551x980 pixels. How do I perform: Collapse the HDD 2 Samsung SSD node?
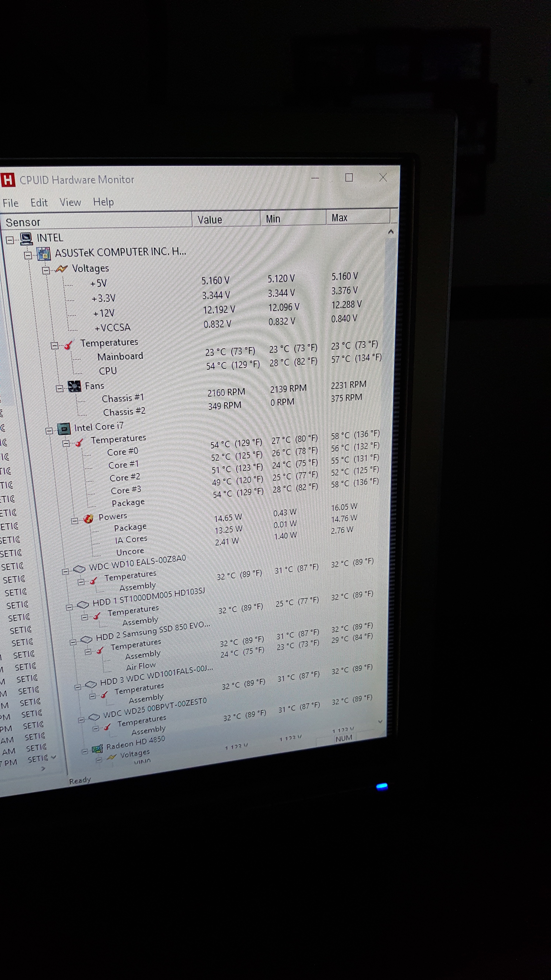(x=73, y=642)
